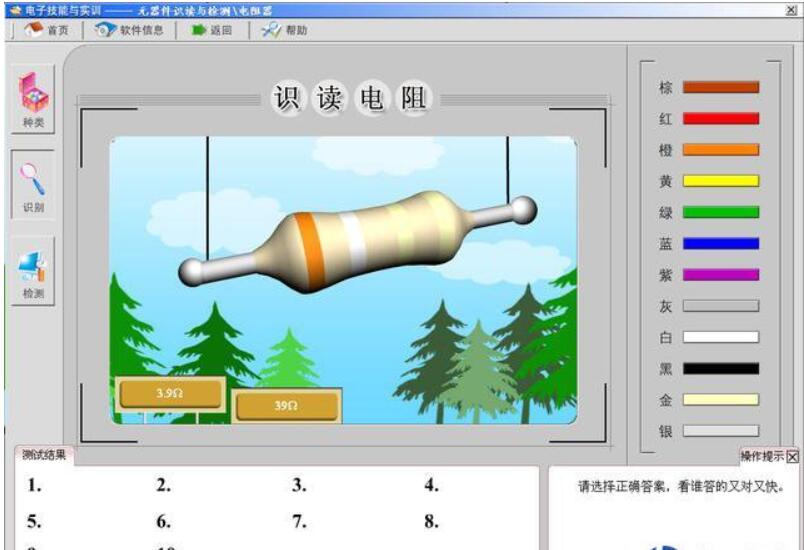This screenshot has width=804, height=550.
Task: Select the 识别 magnifier icon
Action: coord(33,186)
